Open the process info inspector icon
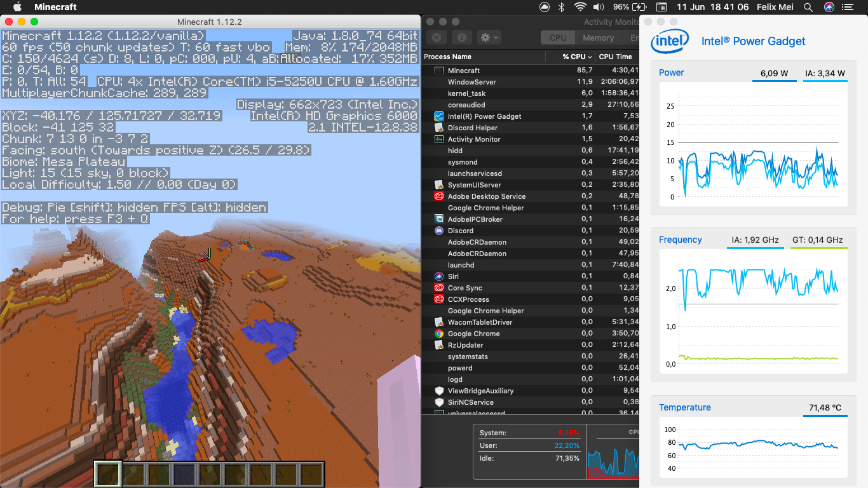The height and width of the screenshot is (488, 868). [463, 38]
